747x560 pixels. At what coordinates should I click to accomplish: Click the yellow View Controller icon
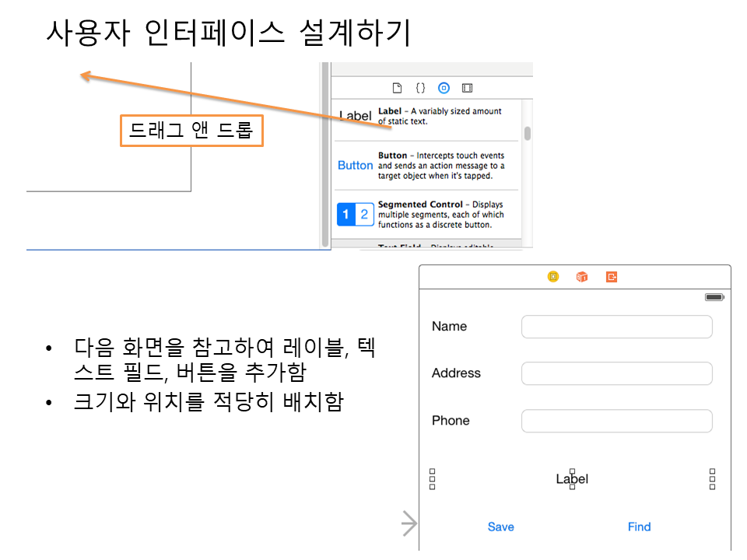(553, 277)
